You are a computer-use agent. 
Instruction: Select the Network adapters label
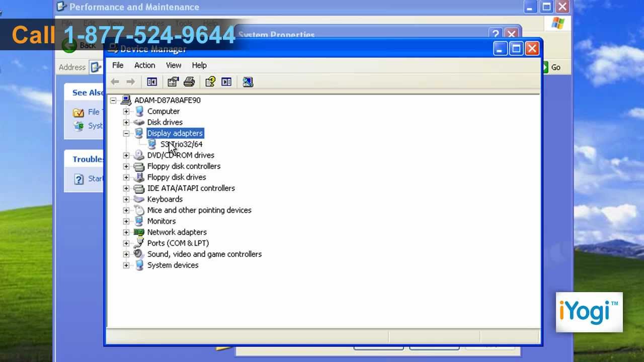coord(177,232)
